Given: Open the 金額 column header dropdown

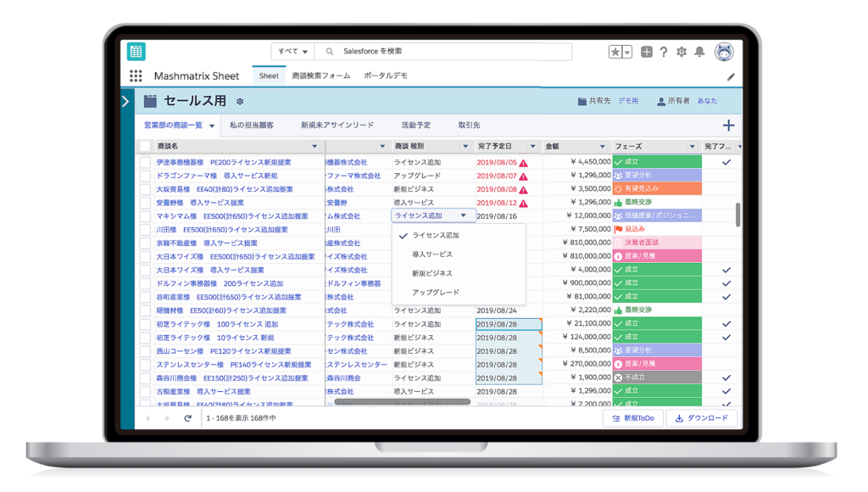Looking at the screenshot, I should coord(603,147).
